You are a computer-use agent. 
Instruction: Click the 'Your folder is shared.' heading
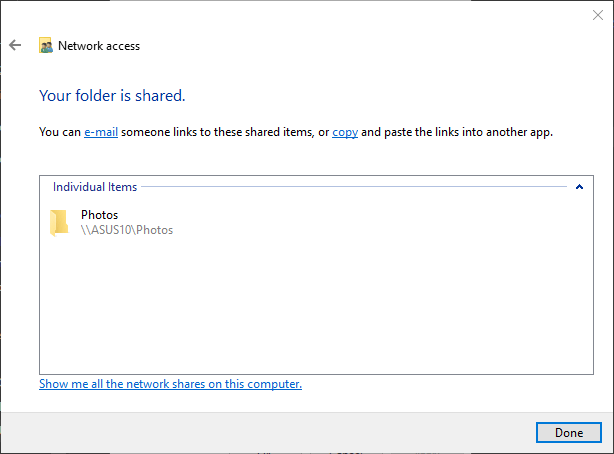112,96
